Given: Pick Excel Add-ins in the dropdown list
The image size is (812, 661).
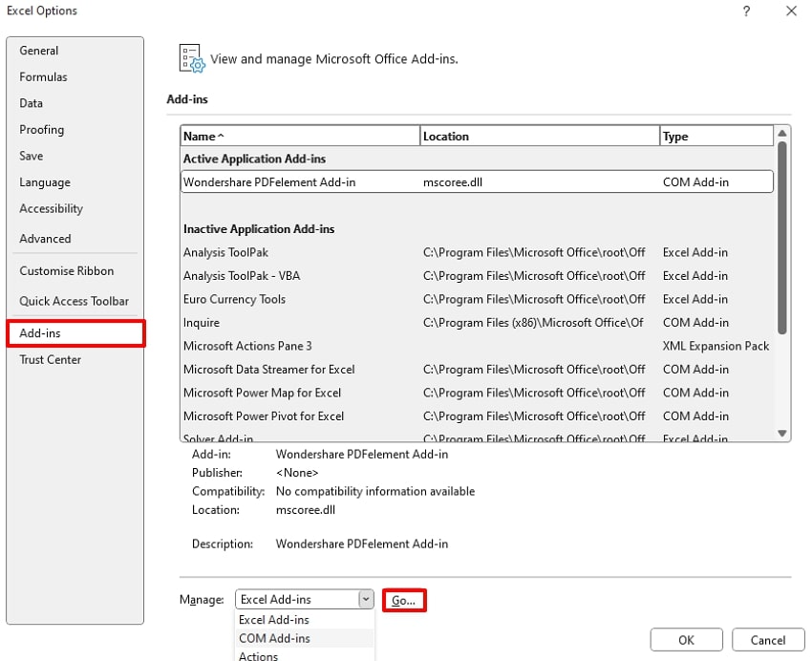Looking at the screenshot, I should [273, 620].
